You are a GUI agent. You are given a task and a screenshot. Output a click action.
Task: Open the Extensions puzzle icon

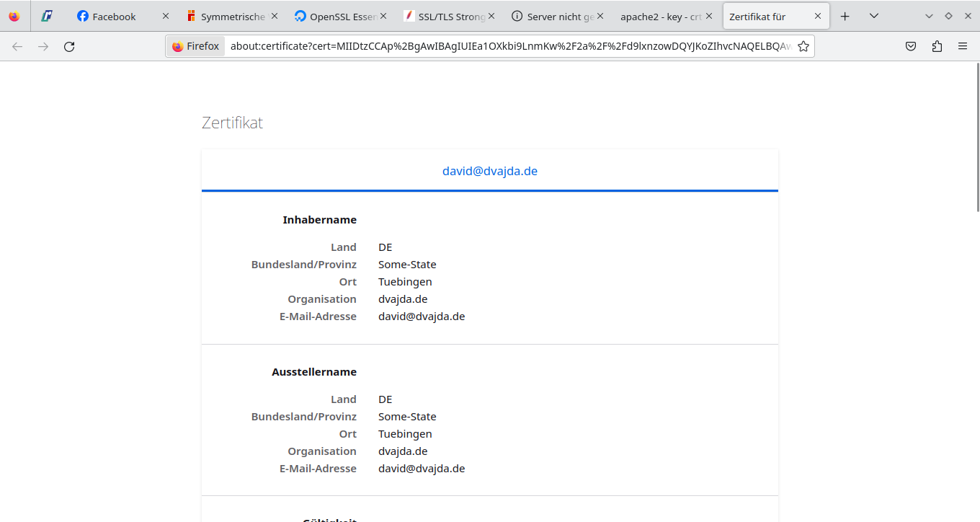937,46
